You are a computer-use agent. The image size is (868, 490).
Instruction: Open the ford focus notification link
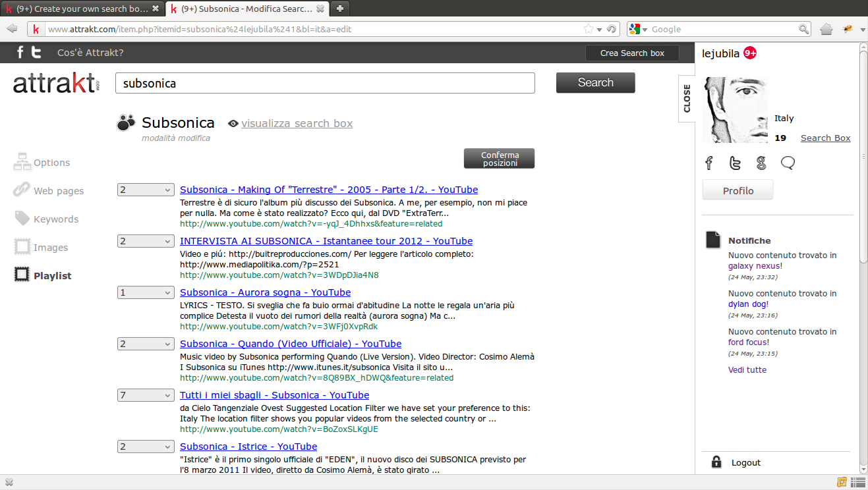pos(747,342)
